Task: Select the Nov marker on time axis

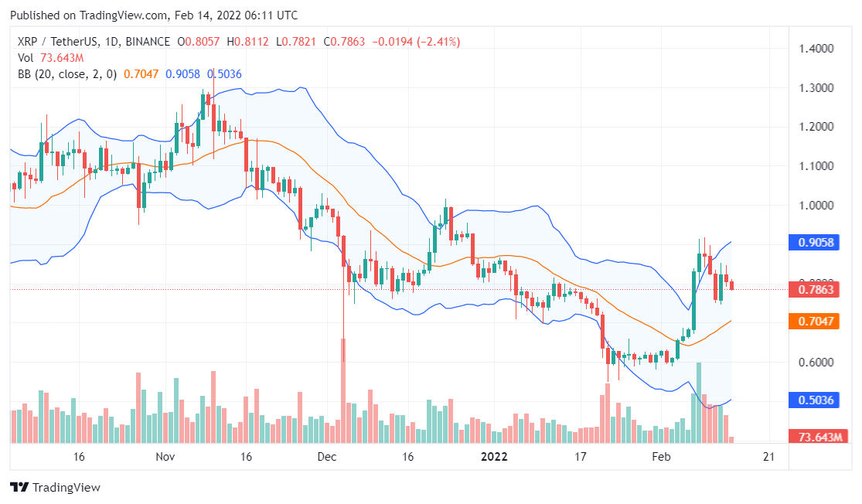Action: (x=165, y=457)
